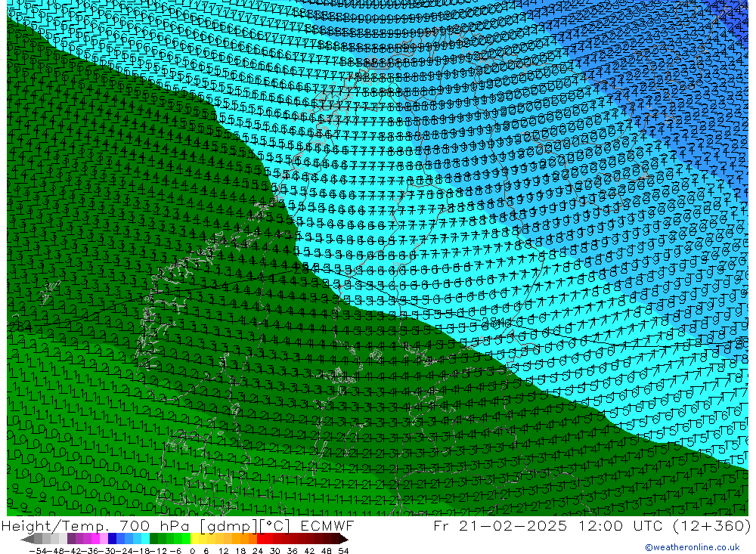Click the '12' legend value
This screenshot has height=554, width=756.
coord(223,551)
